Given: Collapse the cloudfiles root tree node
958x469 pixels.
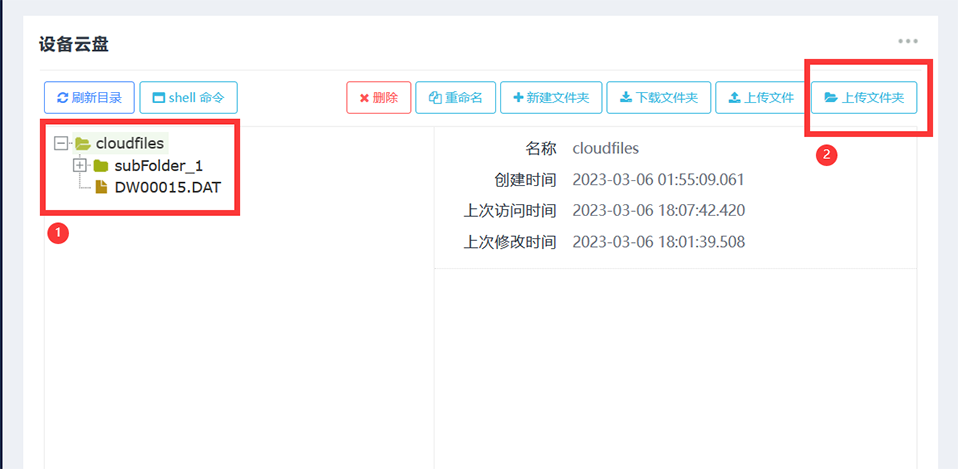Looking at the screenshot, I should pos(62,144).
